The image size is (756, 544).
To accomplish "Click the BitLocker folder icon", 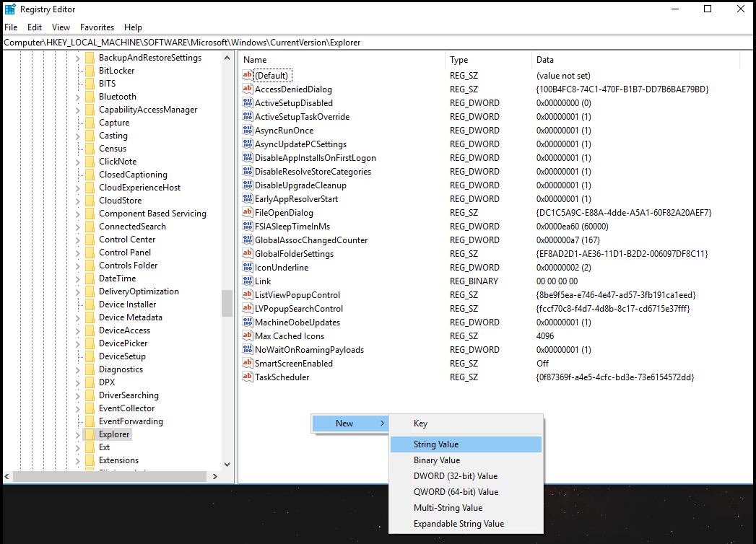I will click(90, 71).
